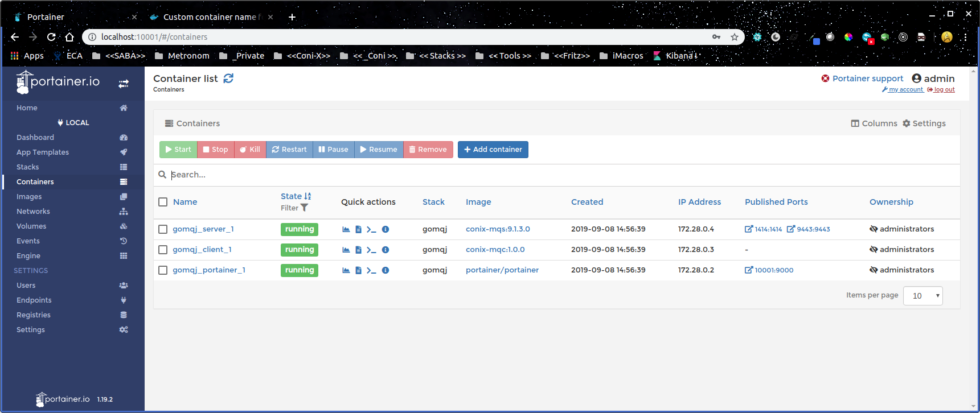This screenshot has height=413, width=980.
Task: Click the browser home icon
Action: tap(69, 37)
